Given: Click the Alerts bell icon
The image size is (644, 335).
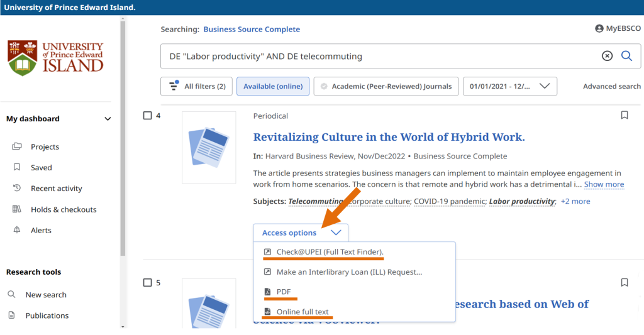Looking at the screenshot, I should coord(17,230).
